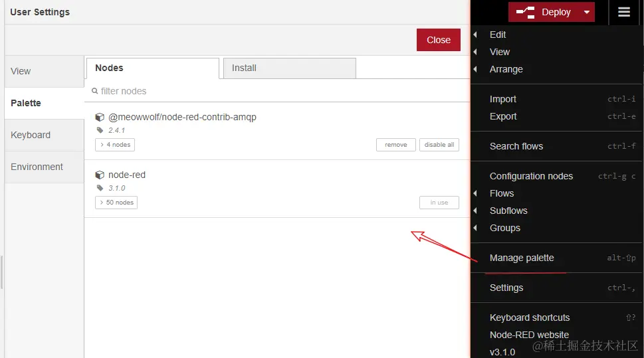The image size is (644, 358).
Task: Click the Deploy button
Action: click(544, 12)
